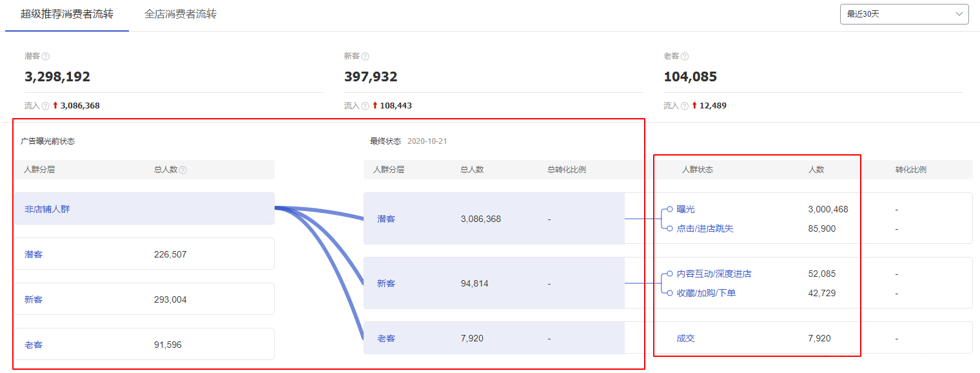Click the help icon beside 总人数 column header

pos(183,170)
